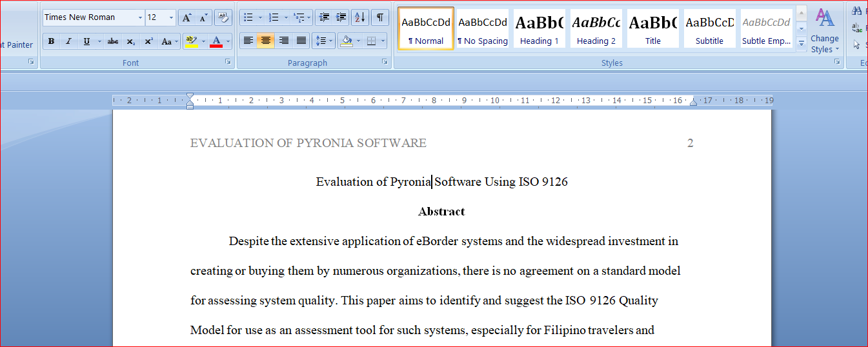Viewport: 868px width, 347px height.
Task: Apply red font color
Action: (x=216, y=41)
